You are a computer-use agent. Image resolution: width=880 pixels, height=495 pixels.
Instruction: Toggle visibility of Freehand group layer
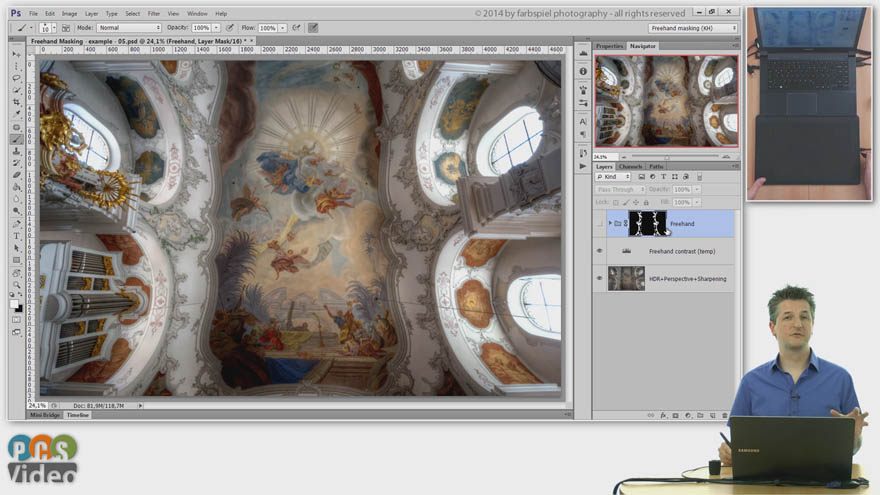pyautogui.click(x=599, y=223)
